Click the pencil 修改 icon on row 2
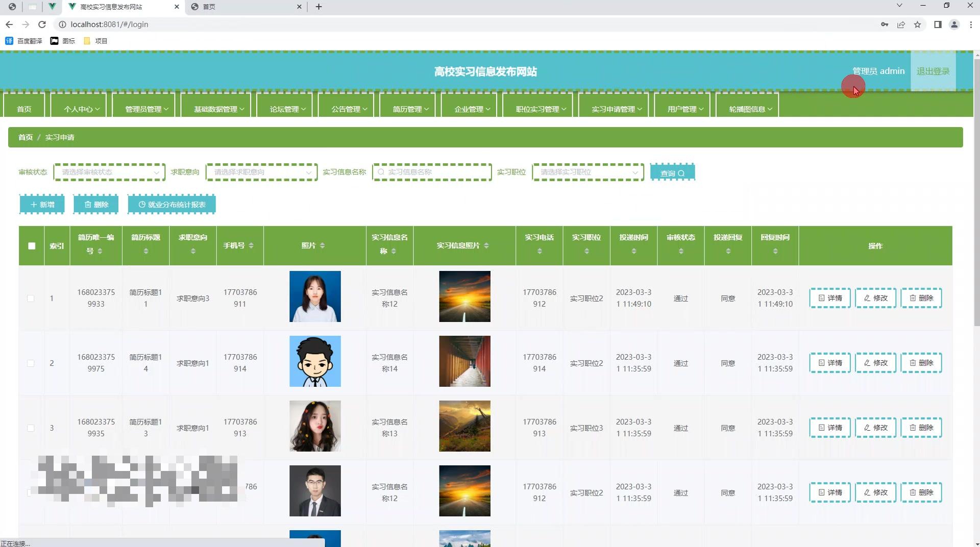 [x=866, y=363]
